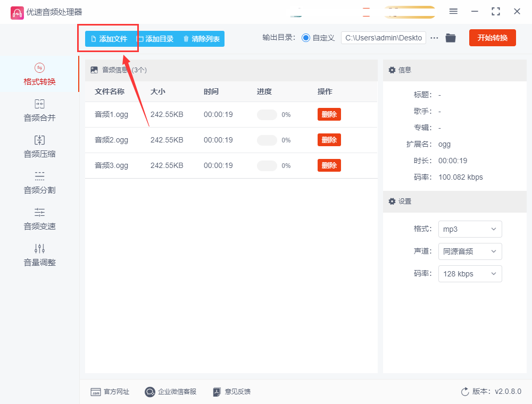Click the 企业微信客服 chat icon

150,392
